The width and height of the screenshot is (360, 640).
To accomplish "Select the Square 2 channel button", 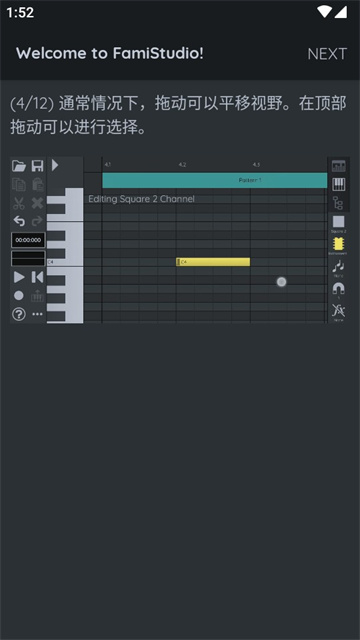I will click(x=338, y=222).
